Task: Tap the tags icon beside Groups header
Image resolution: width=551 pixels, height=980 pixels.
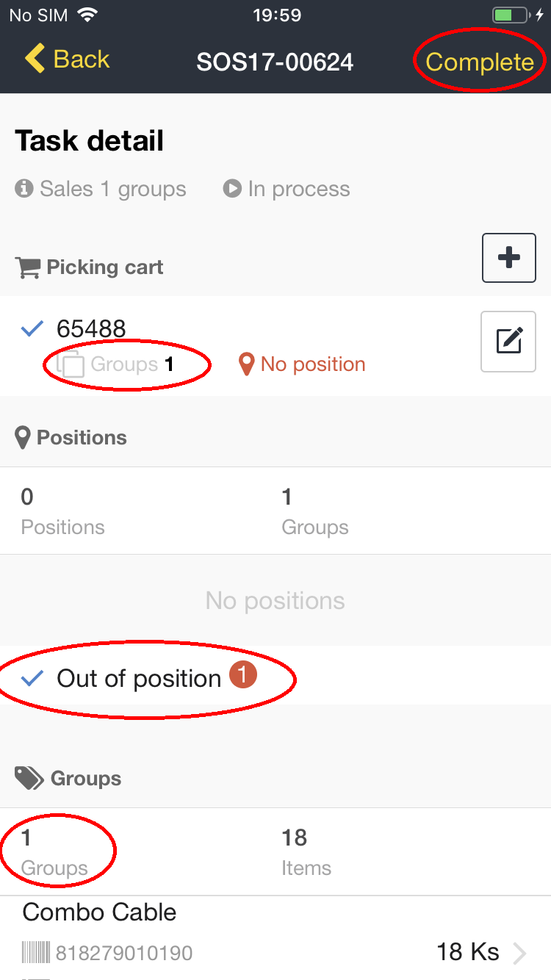Action: point(29,779)
